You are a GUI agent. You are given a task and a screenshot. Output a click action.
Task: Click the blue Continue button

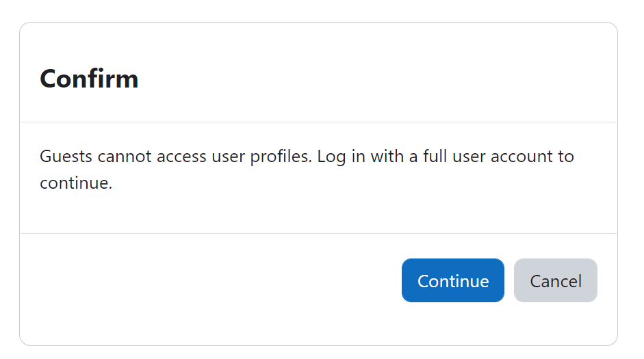click(452, 280)
